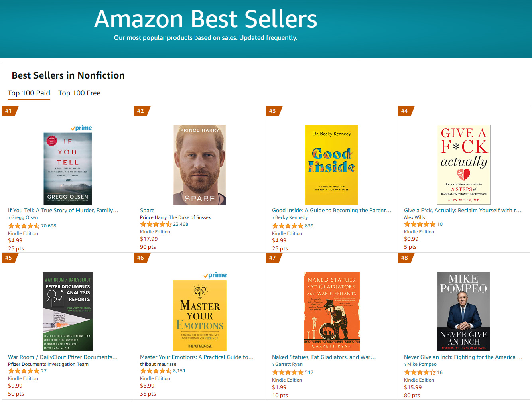Click the 'Spare' book title link
532x402 pixels.
(x=147, y=210)
